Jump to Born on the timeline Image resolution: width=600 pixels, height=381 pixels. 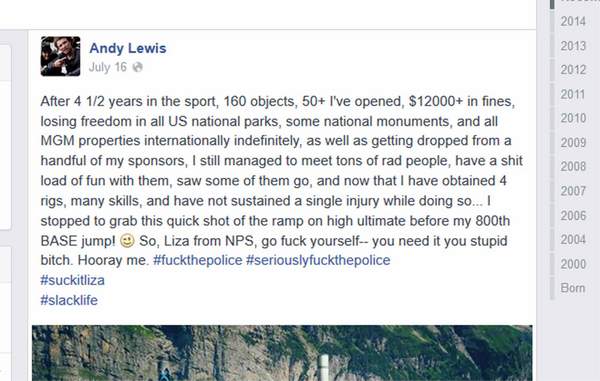573,288
